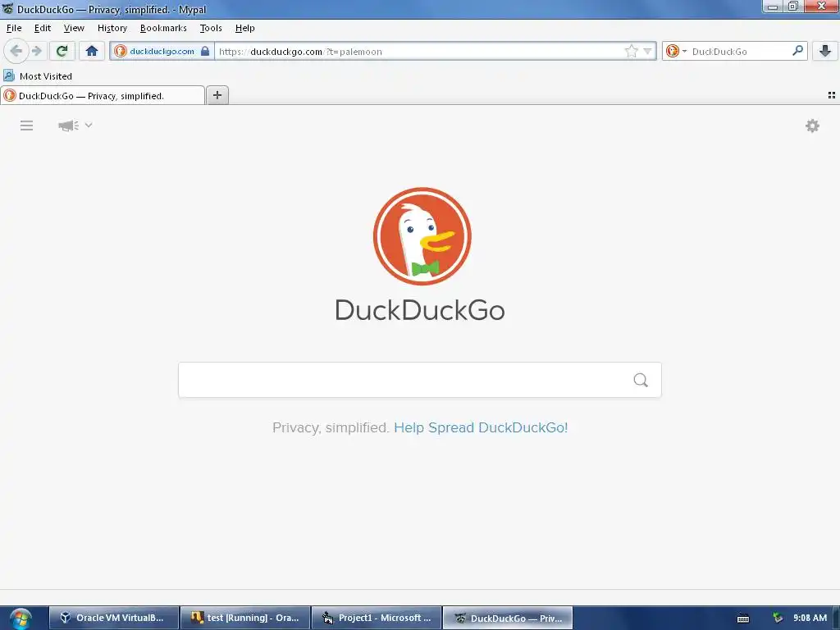Click the search magnifier in page search box

click(641, 380)
